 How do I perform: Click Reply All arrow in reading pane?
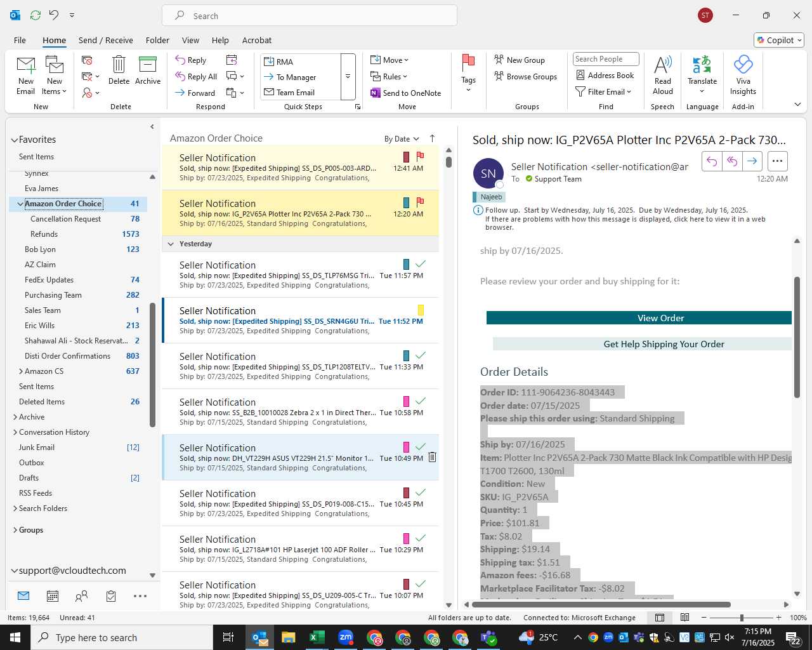732,161
